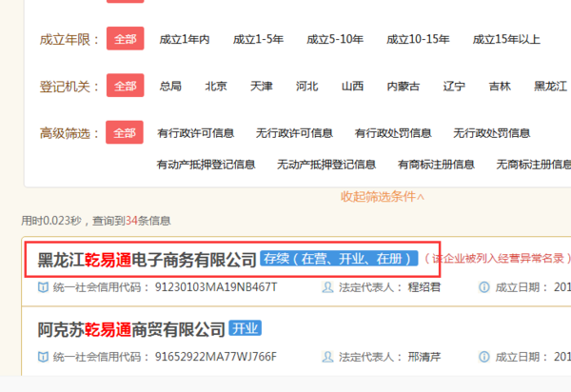The height and width of the screenshot is (392, 571).
Task: Filter by 成立1年内
Action: (x=184, y=39)
